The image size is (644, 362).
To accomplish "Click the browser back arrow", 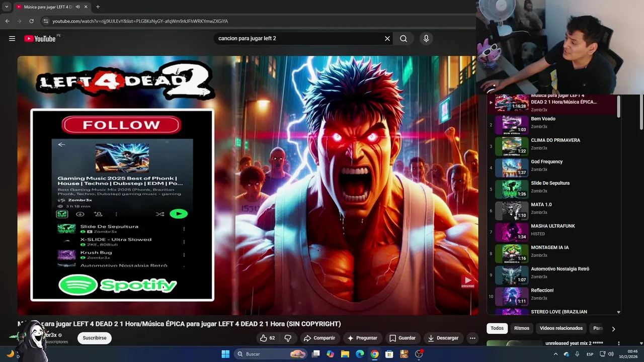I will tap(7, 21).
